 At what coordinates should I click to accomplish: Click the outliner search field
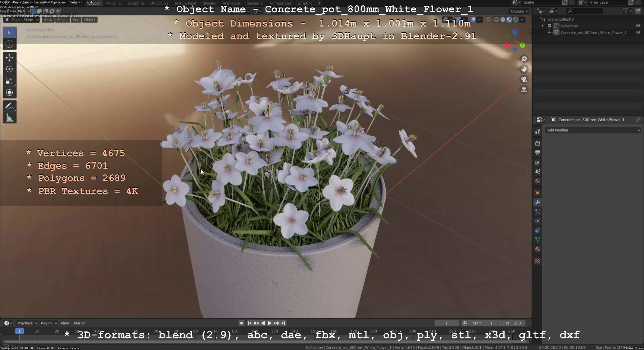click(x=584, y=11)
